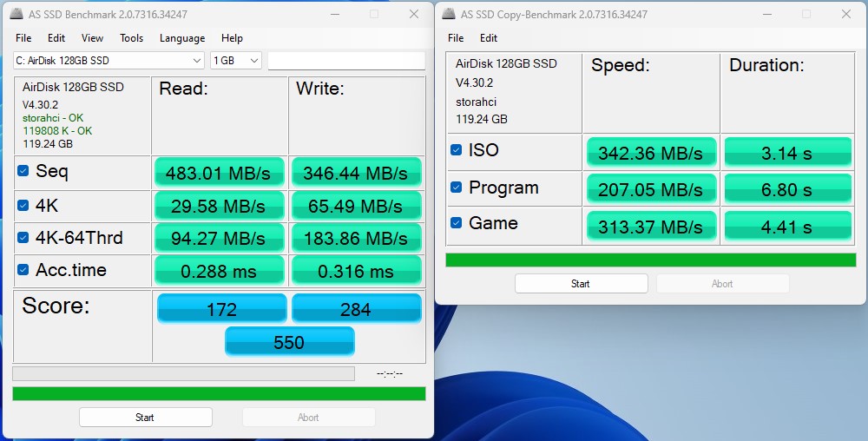Open the View menu in AS SSD Benchmark
Screen dimensions: 868x441
[x=92, y=38]
